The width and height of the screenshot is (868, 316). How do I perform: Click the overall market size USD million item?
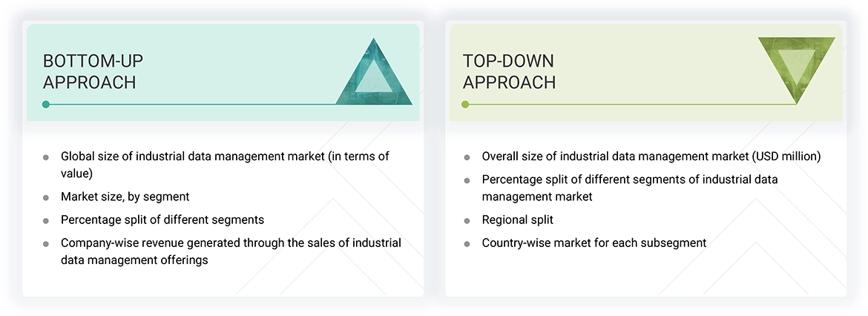point(651,157)
